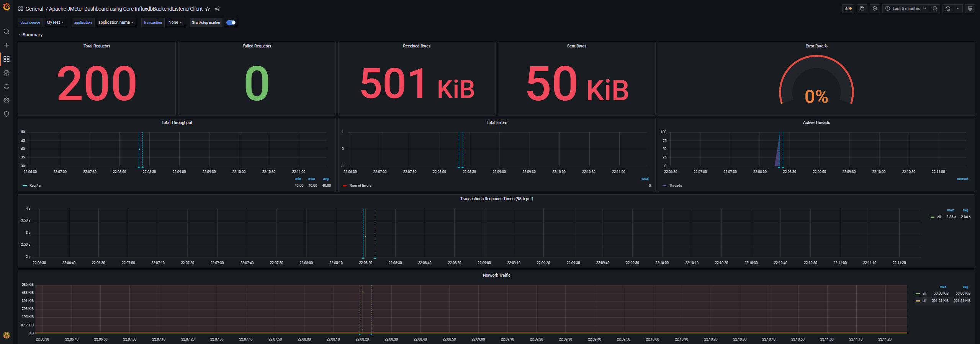Click the General folder breadcrumb link
Screen dimensions: 980x344
point(34,9)
